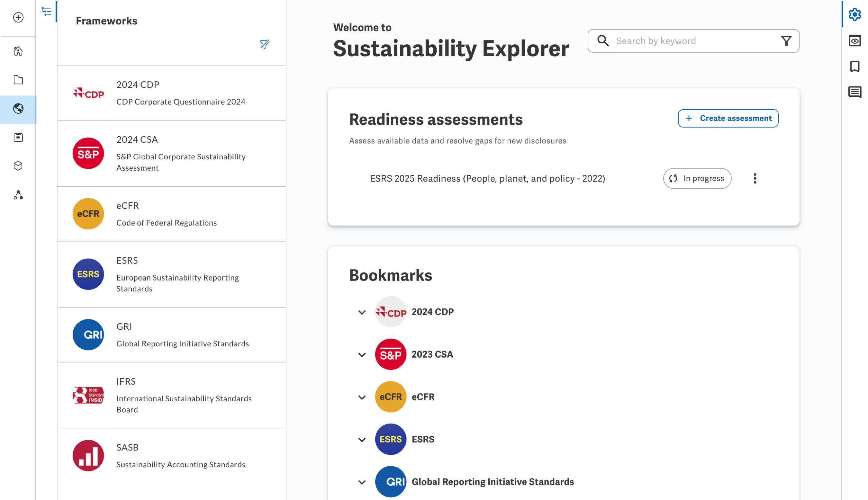Expand the 2023 CSA bookmark
Screen dimensions: 868x500
[x=362, y=355]
